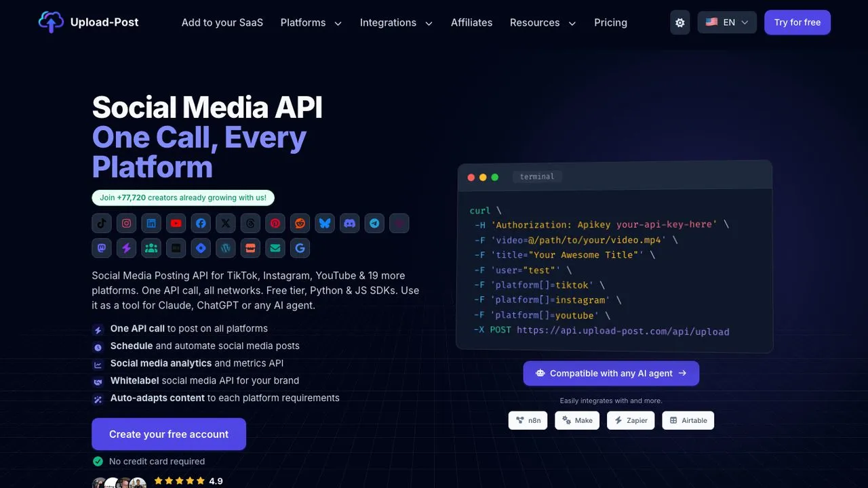868x488 pixels.
Task: Expand the Integrations dropdown menu
Action: [396, 22]
